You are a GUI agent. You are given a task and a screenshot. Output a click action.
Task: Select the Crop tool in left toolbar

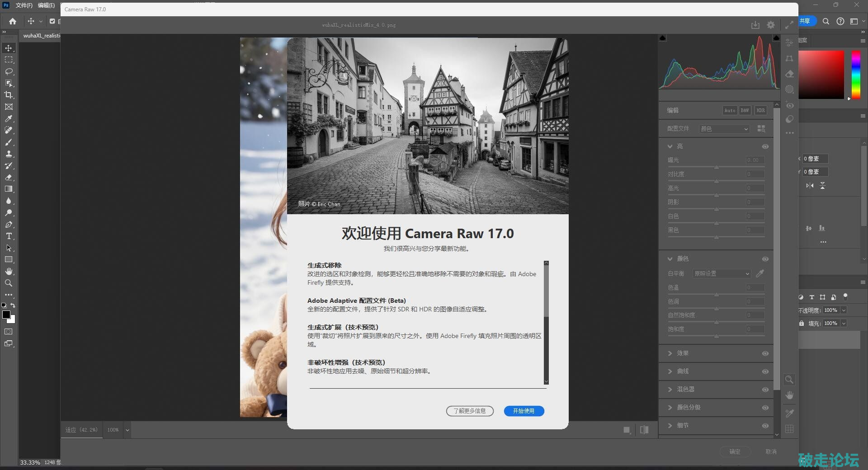9,95
